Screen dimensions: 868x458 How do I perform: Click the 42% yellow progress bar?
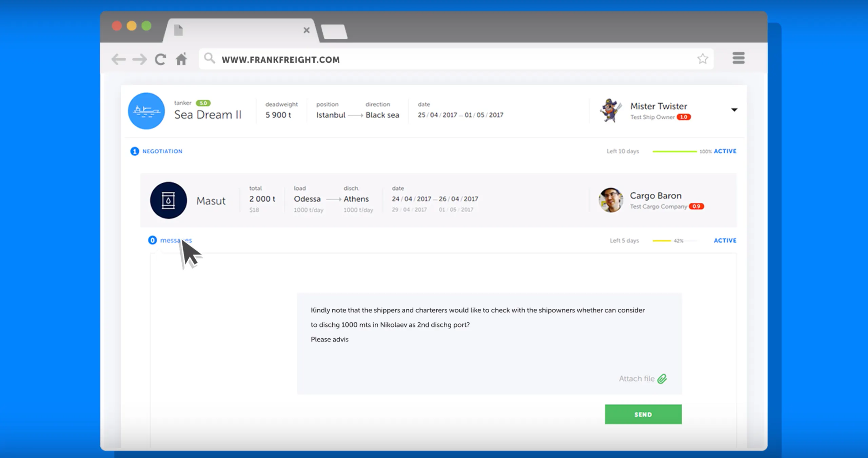(x=662, y=241)
